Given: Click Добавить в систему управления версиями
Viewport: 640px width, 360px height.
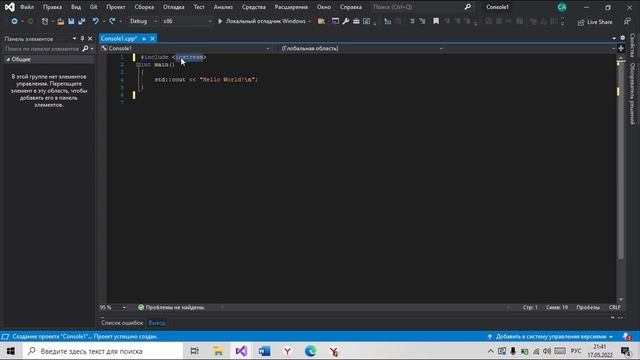Looking at the screenshot, I should tap(550, 337).
